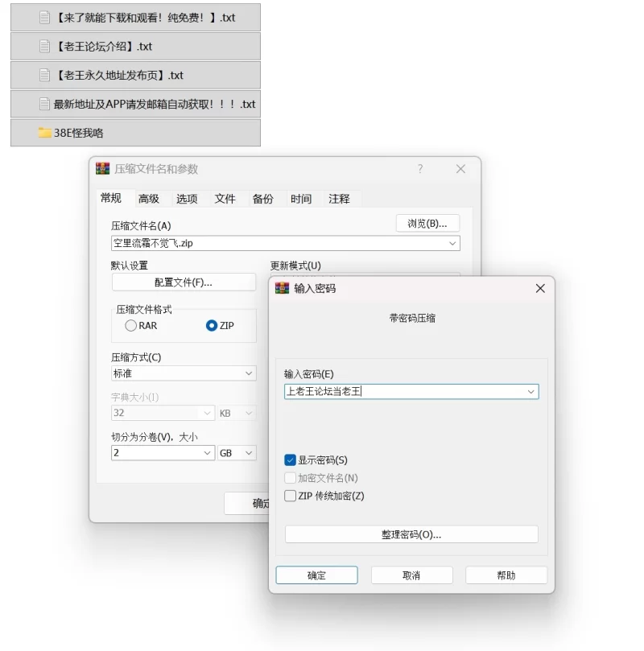Click the 整理密码(O)... button
644x651 pixels.
click(411, 534)
